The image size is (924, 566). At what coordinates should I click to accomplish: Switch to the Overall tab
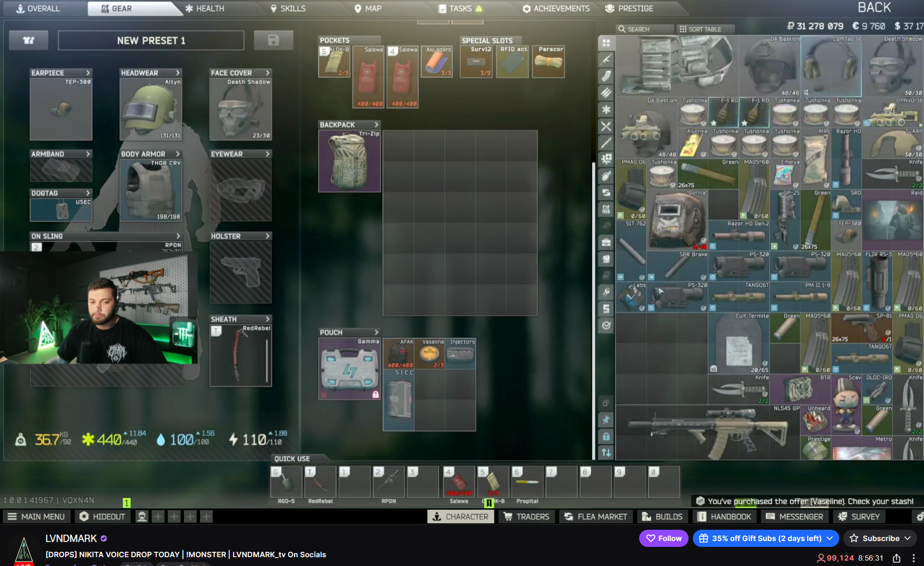(38, 8)
